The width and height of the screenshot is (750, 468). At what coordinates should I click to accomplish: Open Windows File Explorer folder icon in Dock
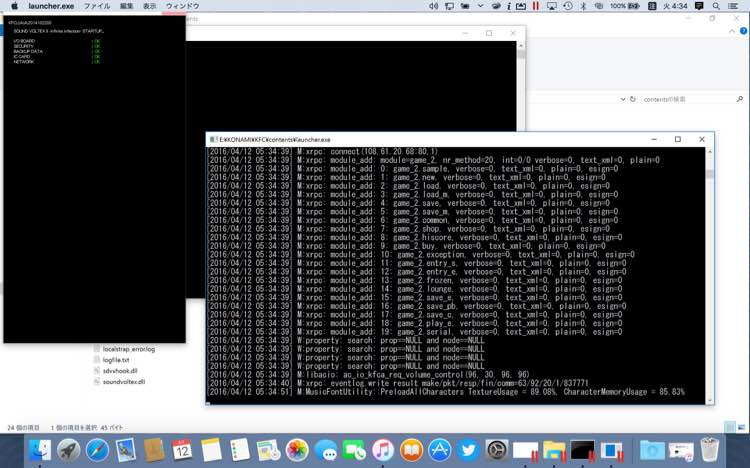pyautogui.click(x=554, y=450)
